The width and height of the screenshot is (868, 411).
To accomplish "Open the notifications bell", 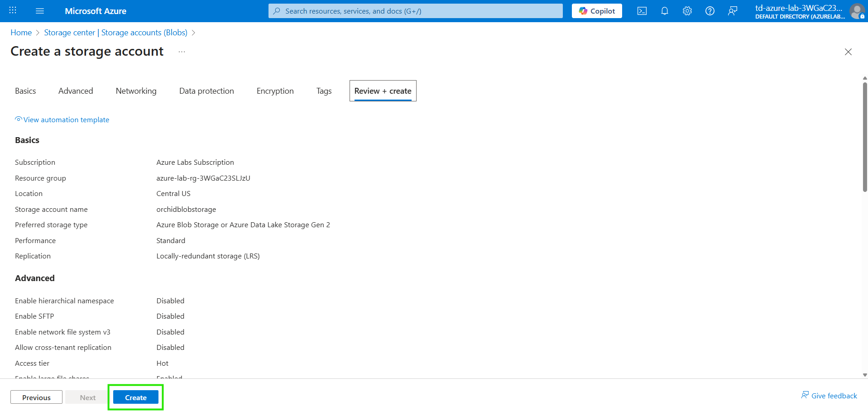I will click(664, 11).
